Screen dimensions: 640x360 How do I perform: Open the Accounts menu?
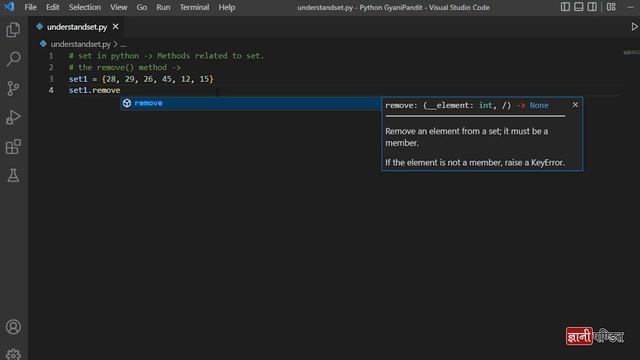pyautogui.click(x=13, y=327)
